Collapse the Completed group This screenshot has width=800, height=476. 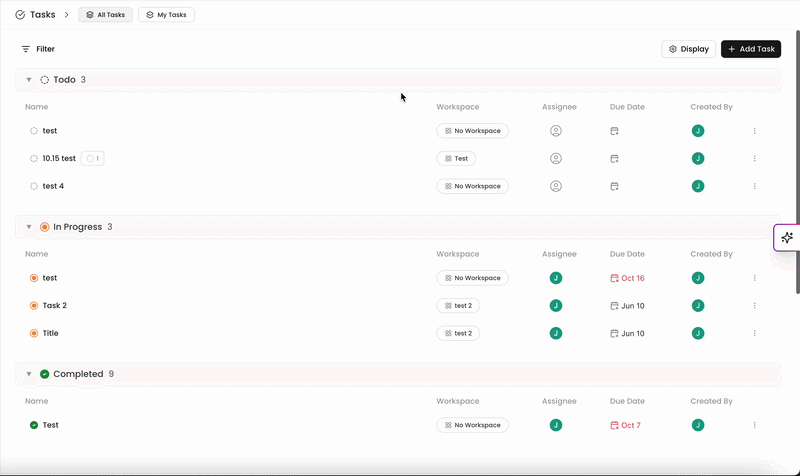pyautogui.click(x=29, y=374)
